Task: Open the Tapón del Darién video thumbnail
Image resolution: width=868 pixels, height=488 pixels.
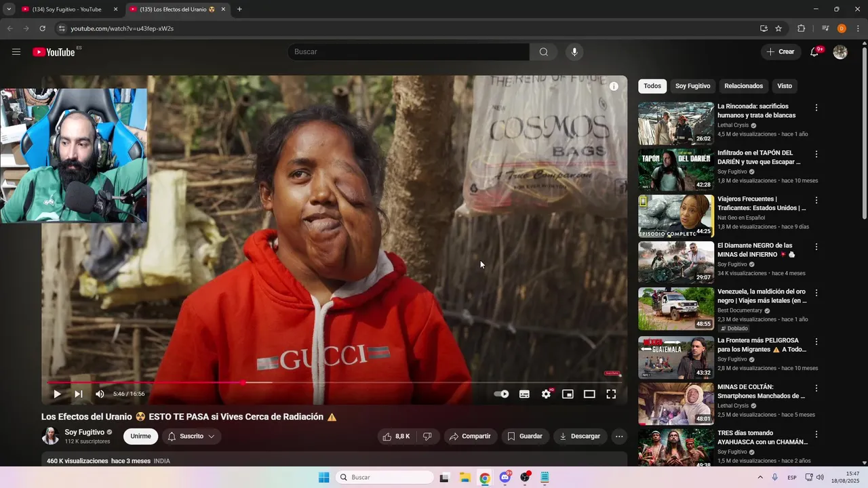Action: pyautogui.click(x=676, y=169)
